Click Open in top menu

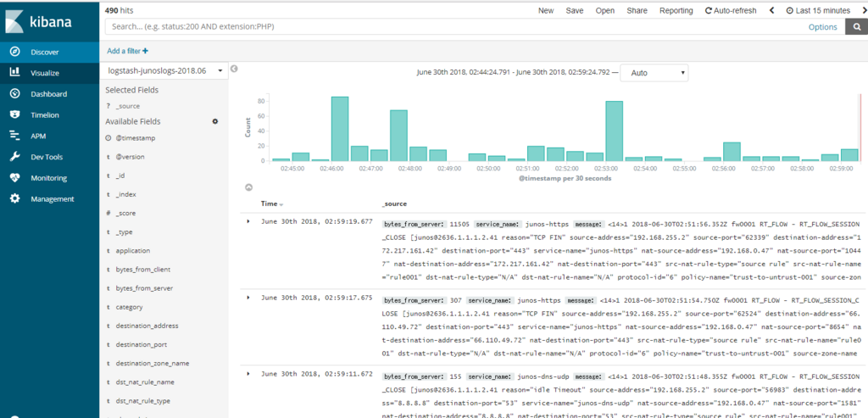coord(605,10)
